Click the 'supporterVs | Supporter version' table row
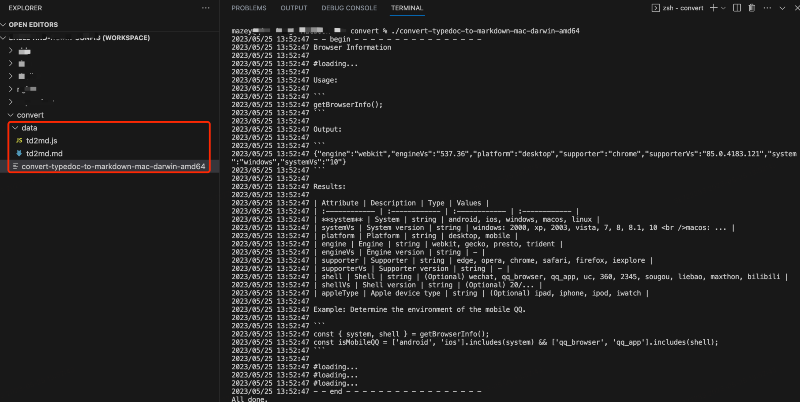Viewport: 800px width, 402px height. click(x=411, y=268)
